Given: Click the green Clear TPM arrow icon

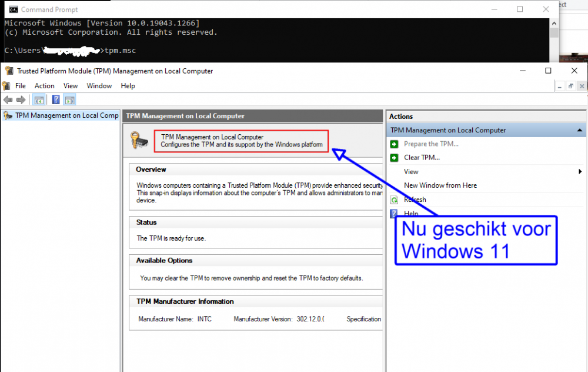Looking at the screenshot, I should (394, 158).
